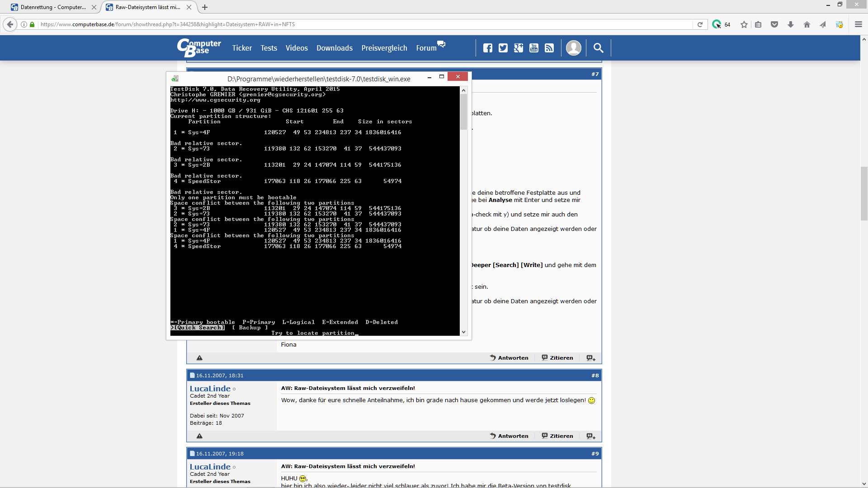
Task: Go to the browser home icon
Action: [x=807, y=24]
